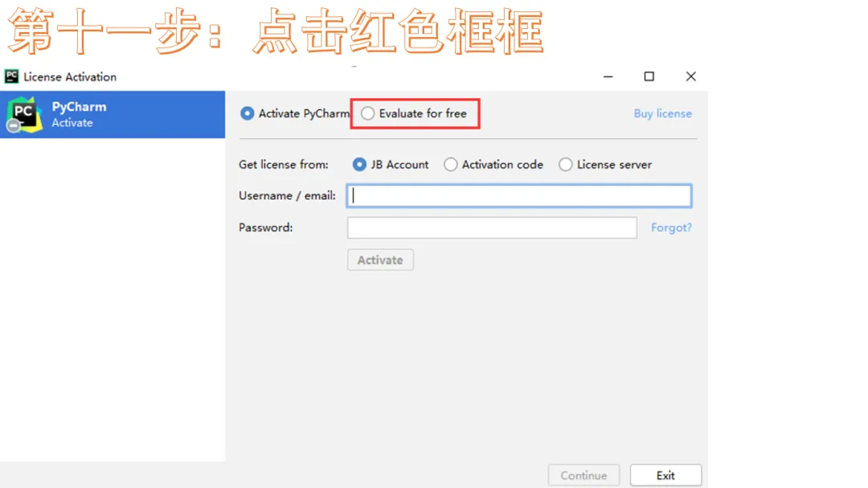The height and width of the screenshot is (488, 868).
Task: Close the License Activation dialog
Action: (x=691, y=76)
